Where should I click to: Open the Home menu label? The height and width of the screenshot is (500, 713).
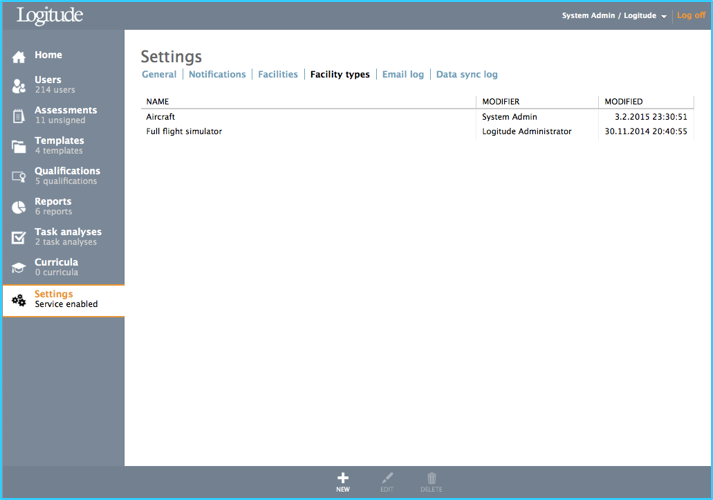point(49,55)
